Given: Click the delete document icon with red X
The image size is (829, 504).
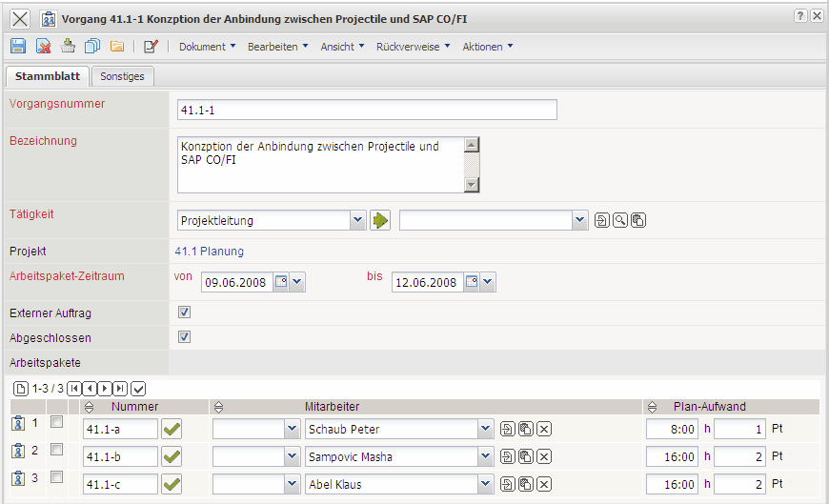Looking at the screenshot, I should pos(43,46).
